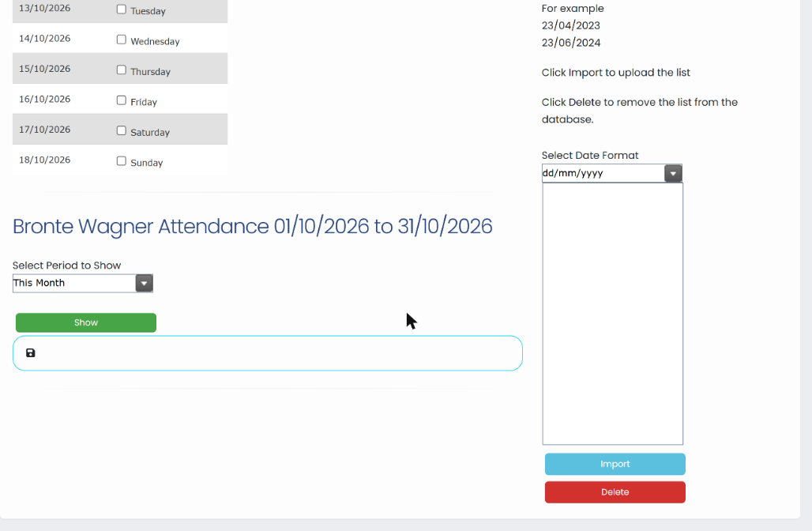Click the Select Period to Show label

(67, 265)
